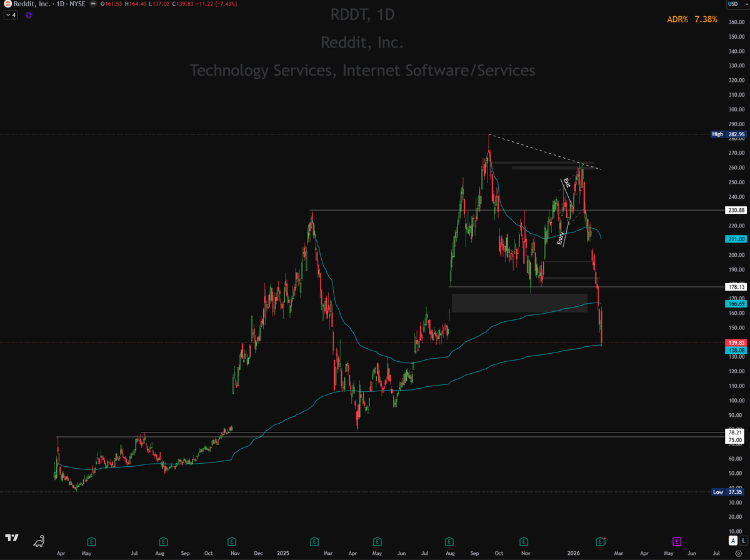Toggle the auto scale A button
The width and height of the screenshot is (750, 560).
[x=732, y=539]
